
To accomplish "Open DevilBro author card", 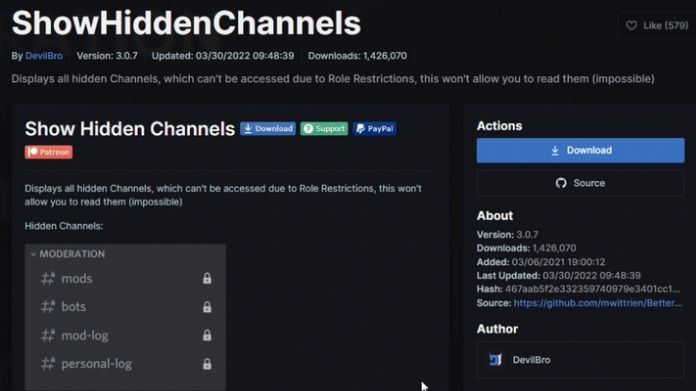I will click(x=581, y=360).
